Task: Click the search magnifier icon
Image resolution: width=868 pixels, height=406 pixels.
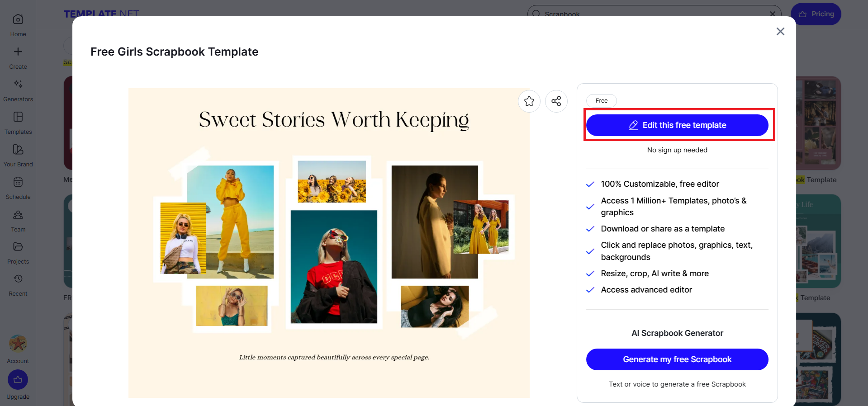Action: pos(536,14)
